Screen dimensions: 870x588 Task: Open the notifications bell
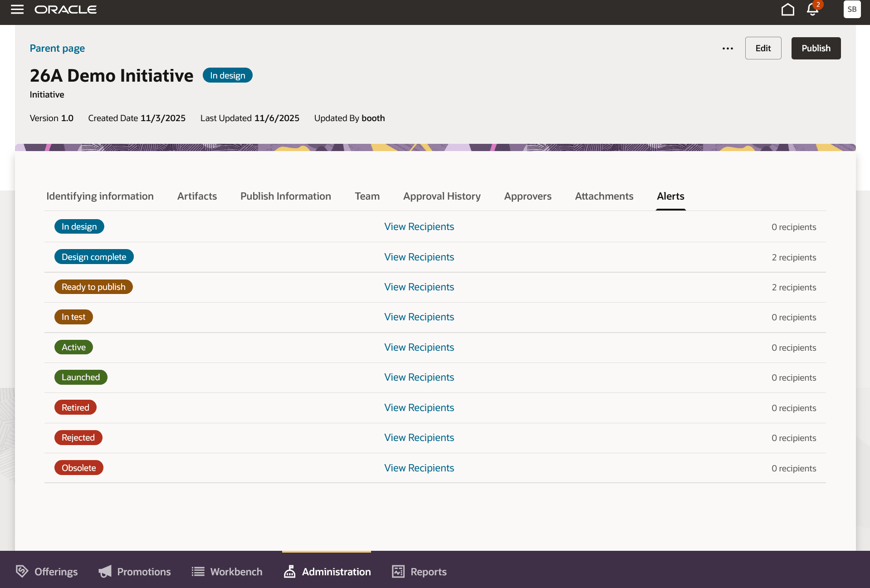812,9
